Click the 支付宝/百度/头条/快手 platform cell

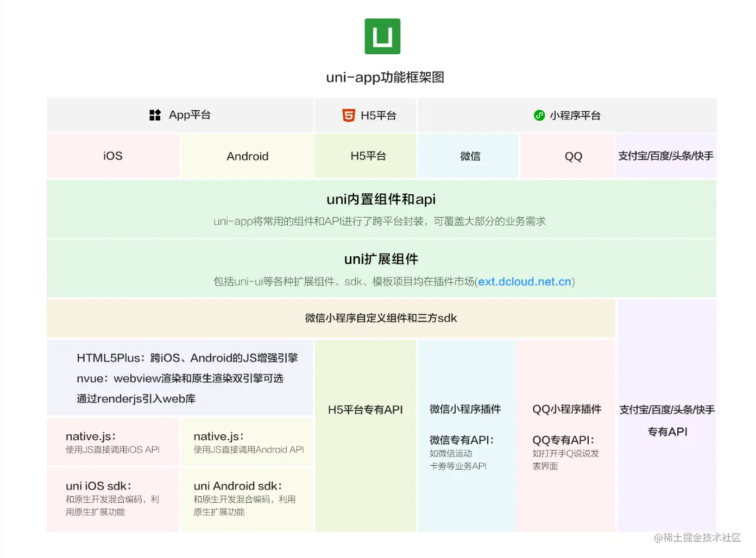[x=666, y=156]
